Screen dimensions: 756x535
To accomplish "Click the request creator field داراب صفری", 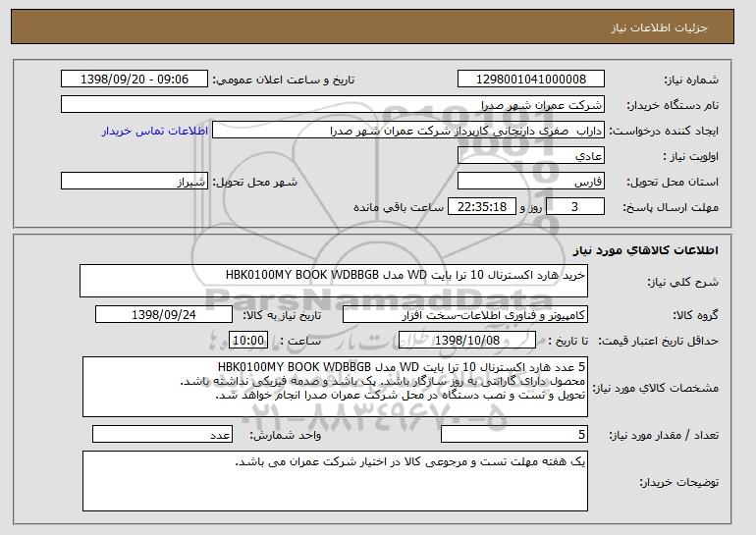I will coord(408,131).
